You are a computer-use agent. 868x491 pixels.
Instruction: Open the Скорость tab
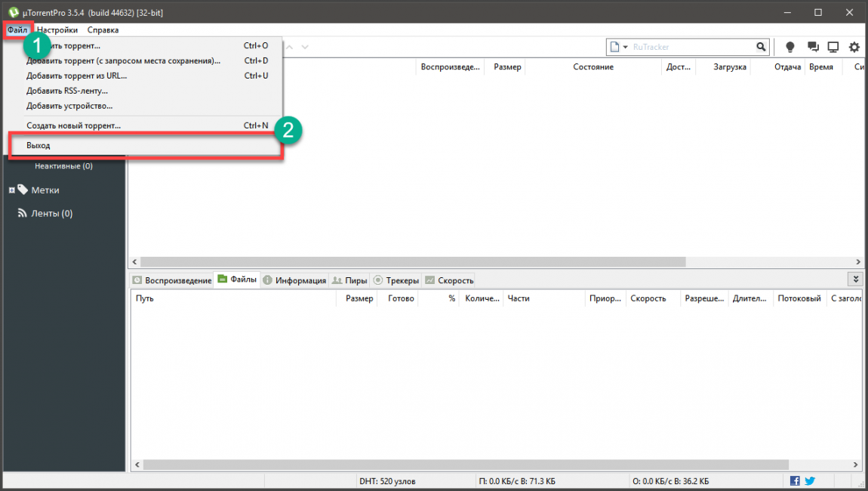point(450,280)
